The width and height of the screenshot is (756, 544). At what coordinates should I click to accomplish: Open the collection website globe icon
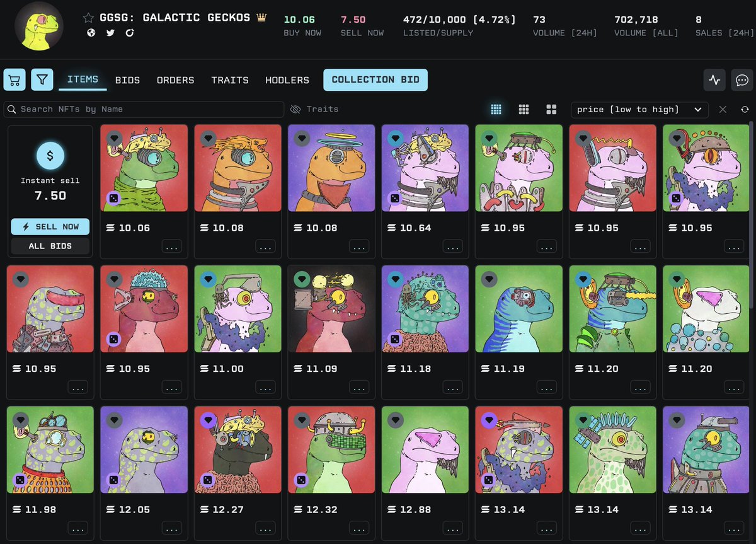[x=91, y=33]
